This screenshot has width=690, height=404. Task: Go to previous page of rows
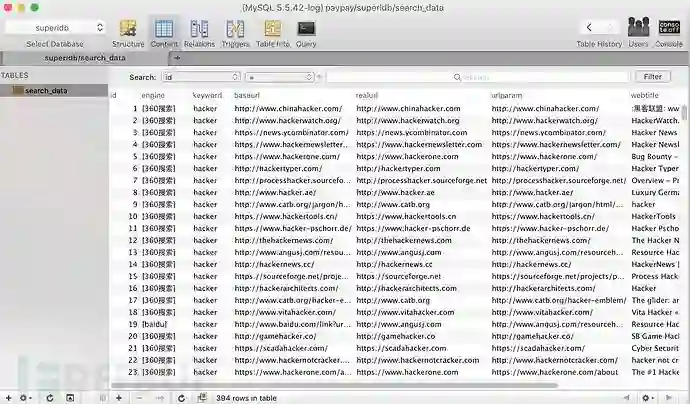pos(626,398)
